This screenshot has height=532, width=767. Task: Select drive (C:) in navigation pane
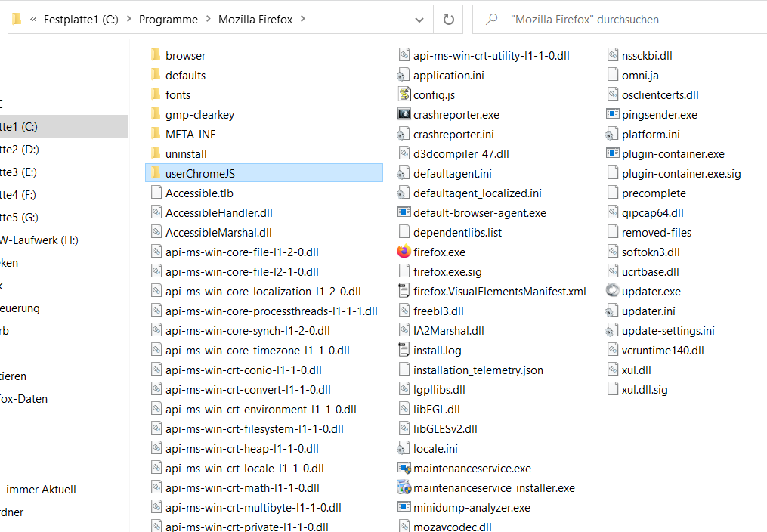click(x=63, y=127)
